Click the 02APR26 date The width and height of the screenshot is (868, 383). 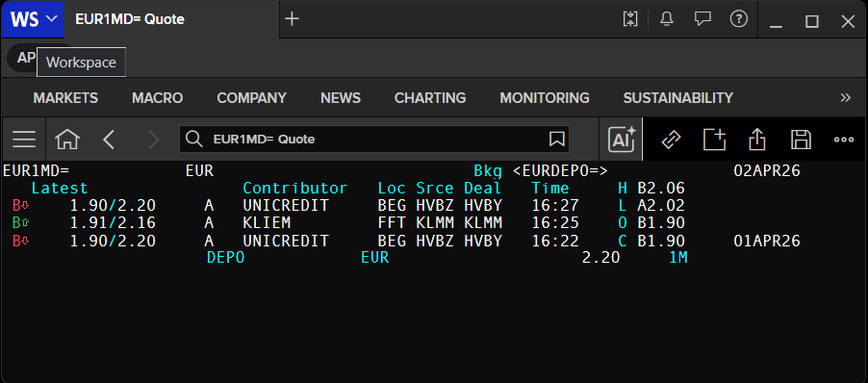click(x=767, y=170)
